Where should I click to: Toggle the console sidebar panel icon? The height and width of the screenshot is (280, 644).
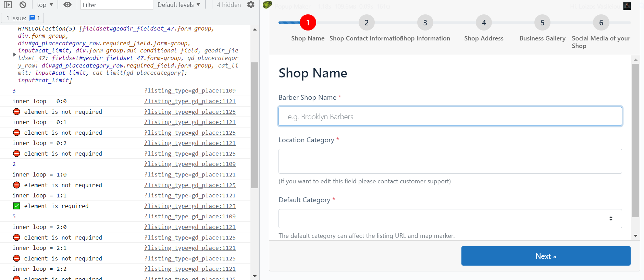click(x=8, y=5)
